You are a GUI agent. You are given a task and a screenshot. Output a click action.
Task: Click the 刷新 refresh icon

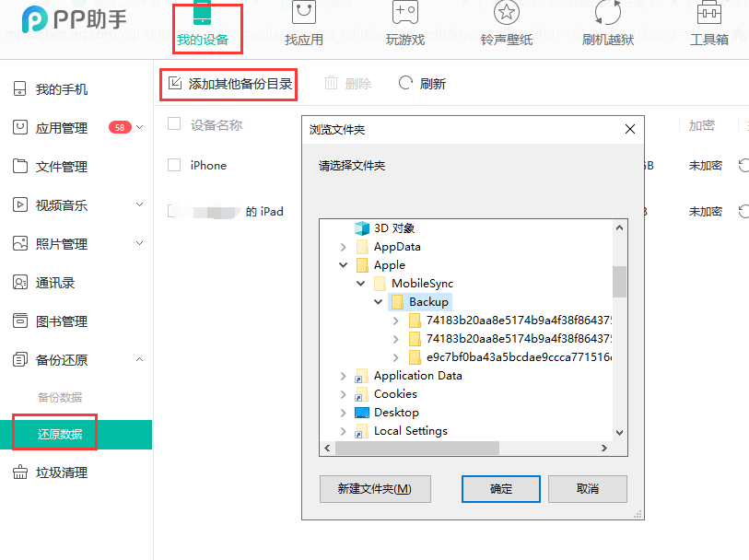tap(405, 84)
